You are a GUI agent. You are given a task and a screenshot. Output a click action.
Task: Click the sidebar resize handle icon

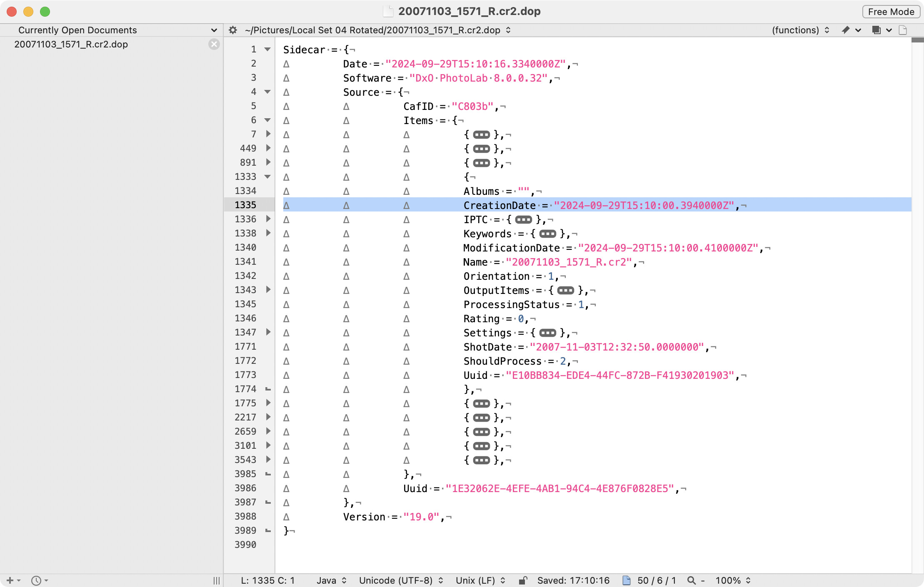click(x=217, y=580)
